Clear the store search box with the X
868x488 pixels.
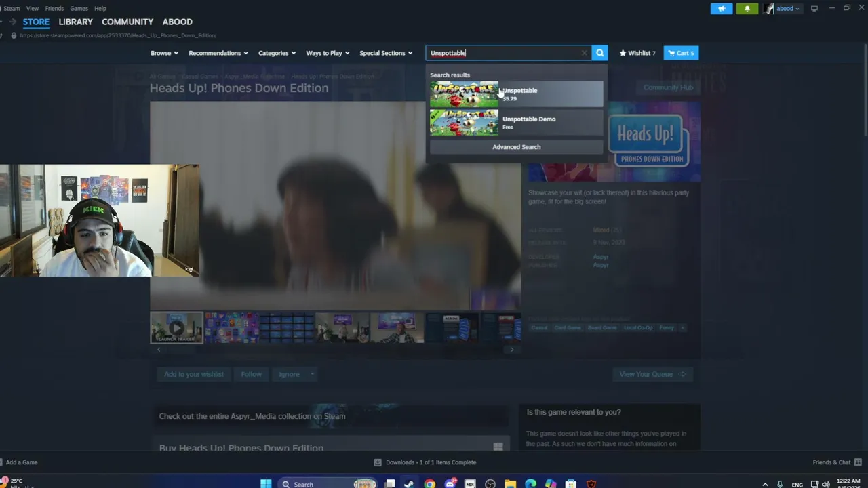[584, 53]
